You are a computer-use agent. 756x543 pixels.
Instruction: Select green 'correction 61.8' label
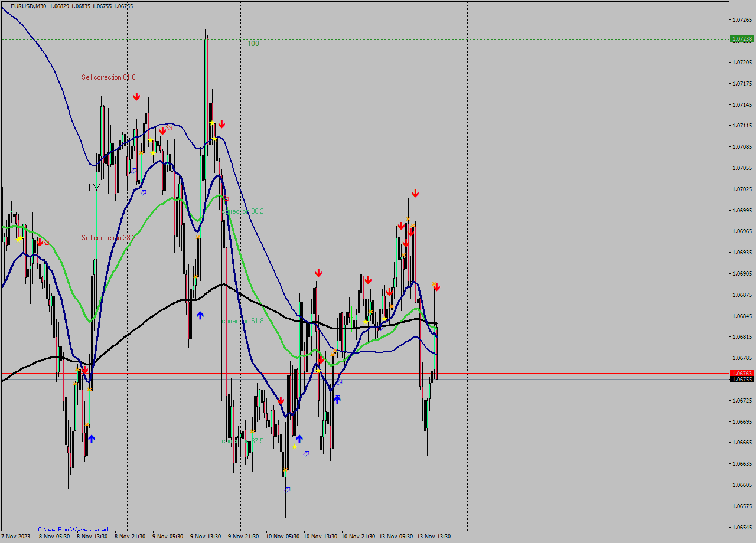pos(243,321)
